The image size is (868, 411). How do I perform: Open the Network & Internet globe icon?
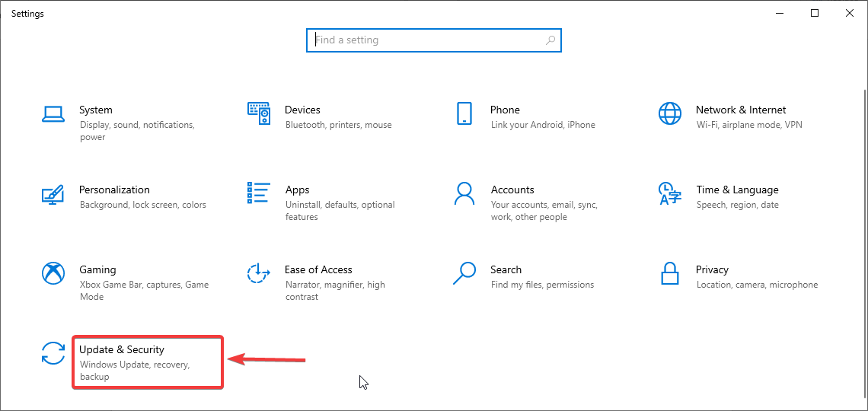(670, 113)
